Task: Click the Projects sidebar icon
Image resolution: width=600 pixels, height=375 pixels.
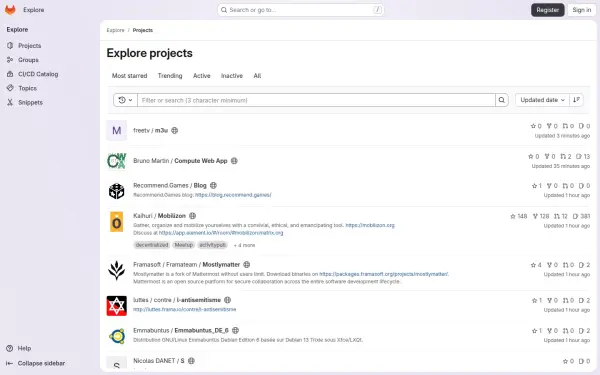Action: [x=10, y=46]
